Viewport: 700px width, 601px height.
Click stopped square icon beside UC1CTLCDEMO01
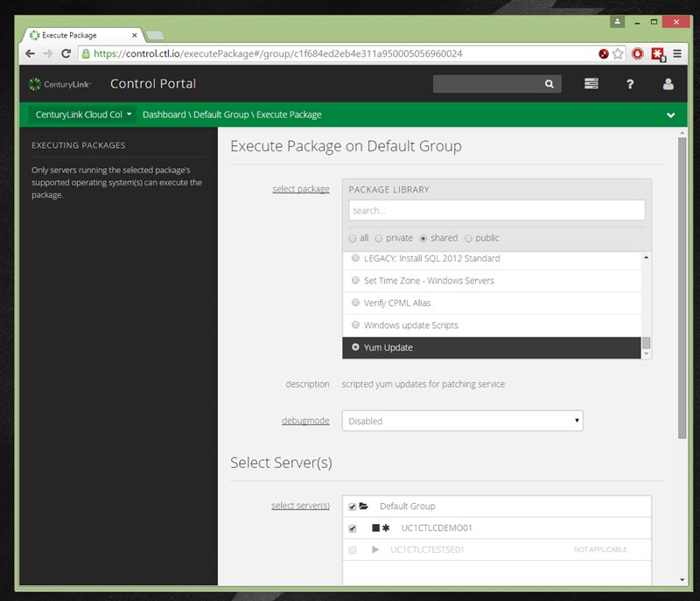tap(375, 528)
